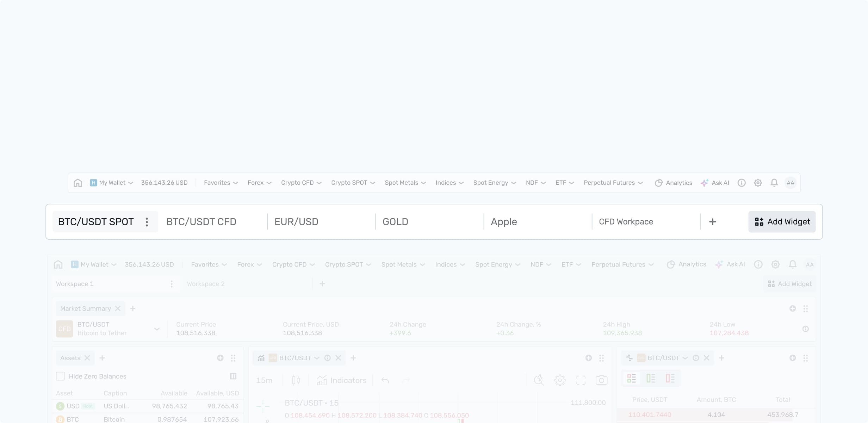The width and height of the screenshot is (868, 423).
Task: Open settings gear in the upper nav bar
Action: click(x=758, y=183)
